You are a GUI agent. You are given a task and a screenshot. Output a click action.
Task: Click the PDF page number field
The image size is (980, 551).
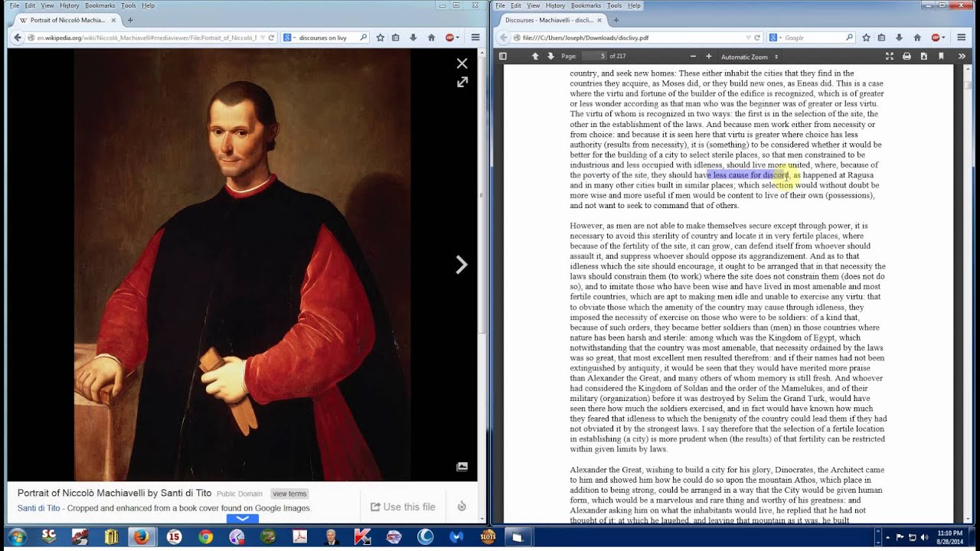click(594, 56)
